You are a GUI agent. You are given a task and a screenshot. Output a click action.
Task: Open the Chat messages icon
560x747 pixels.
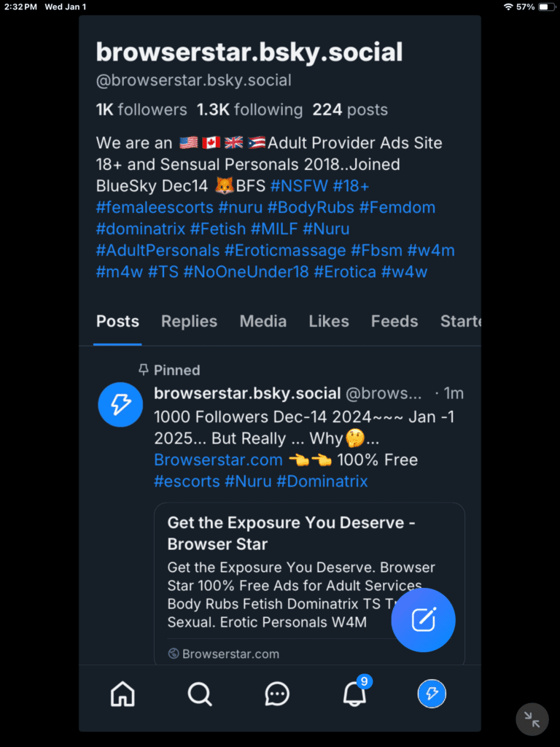pyautogui.click(x=277, y=693)
